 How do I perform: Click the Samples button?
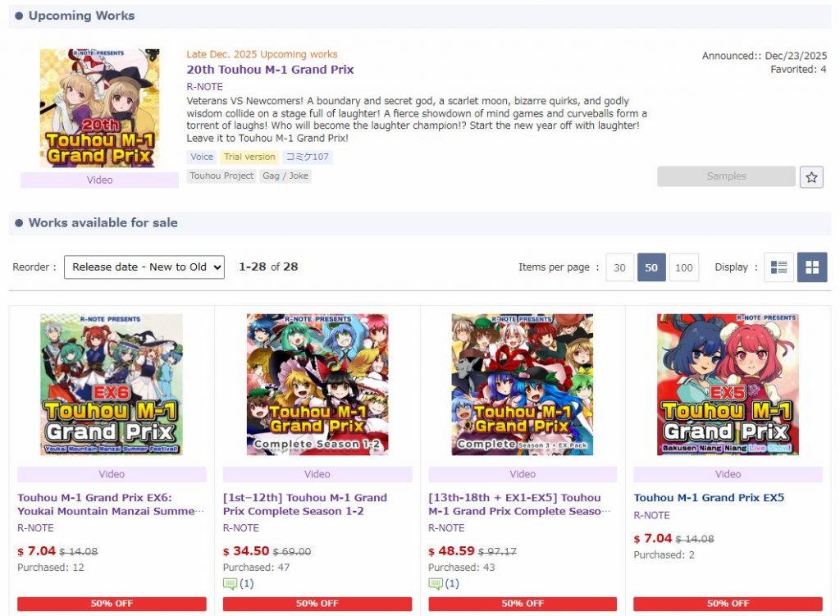726,176
